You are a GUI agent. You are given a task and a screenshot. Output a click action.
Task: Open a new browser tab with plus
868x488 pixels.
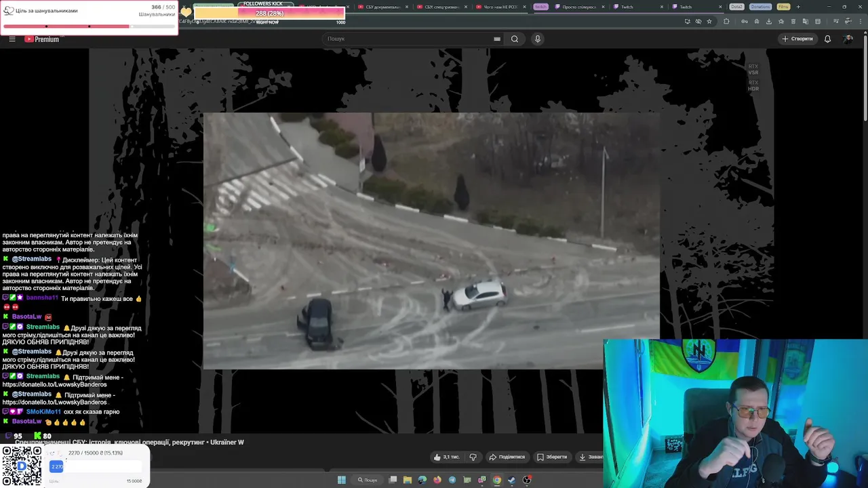pos(798,7)
